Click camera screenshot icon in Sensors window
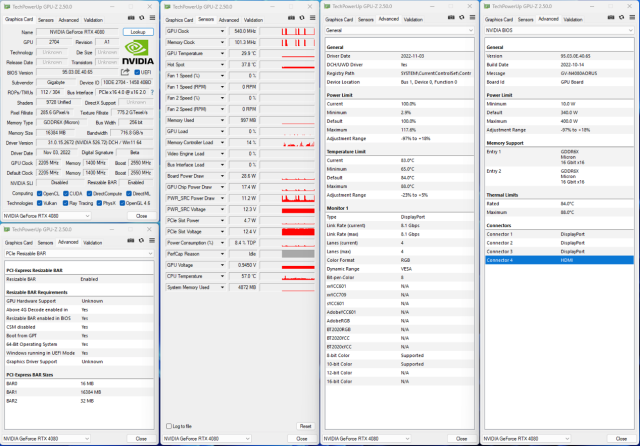Viewport: 640px width, 446px height. (x=291, y=18)
